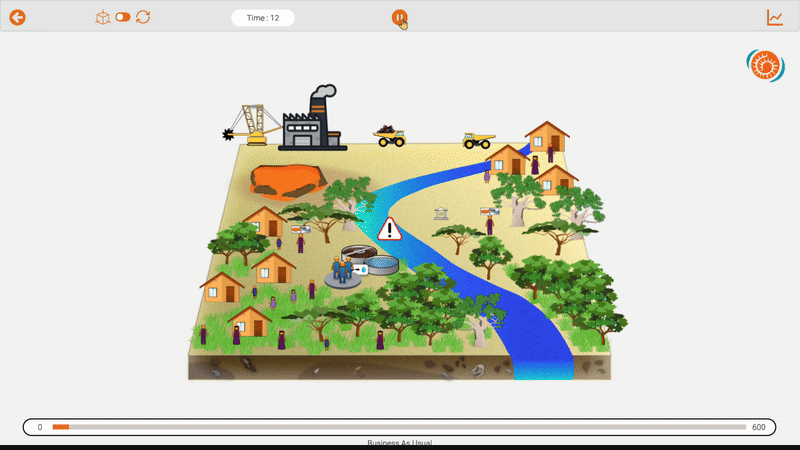Open the line chart graph view
This screenshot has width=800, height=450.
(775, 17)
